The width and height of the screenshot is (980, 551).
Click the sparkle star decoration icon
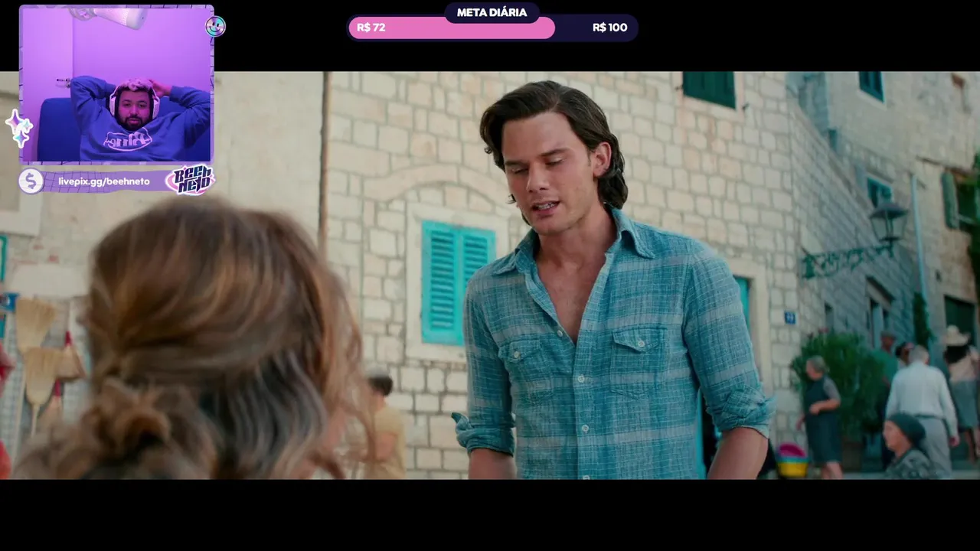coord(19,128)
